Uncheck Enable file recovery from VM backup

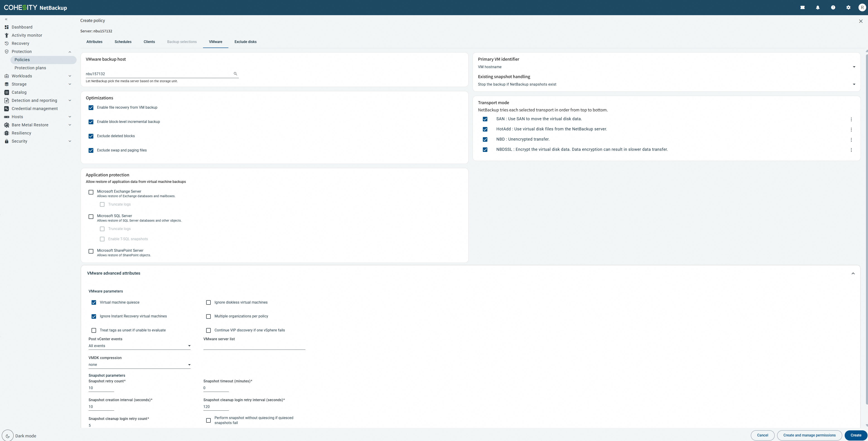point(91,108)
